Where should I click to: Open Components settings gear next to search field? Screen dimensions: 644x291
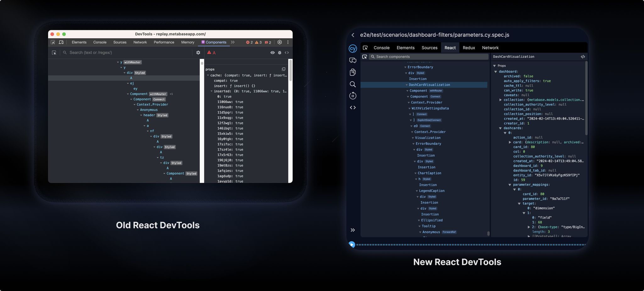198,53
